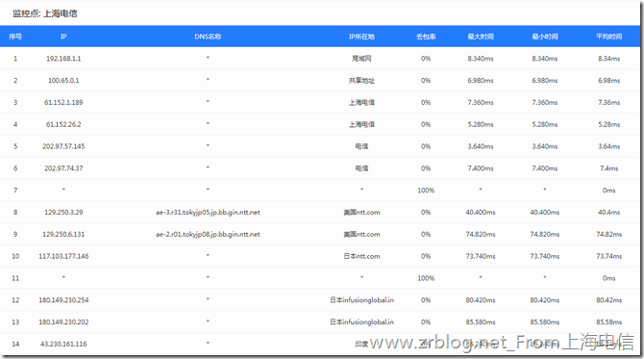
Task: Select IP cell 202.97.57.145
Action: point(63,146)
